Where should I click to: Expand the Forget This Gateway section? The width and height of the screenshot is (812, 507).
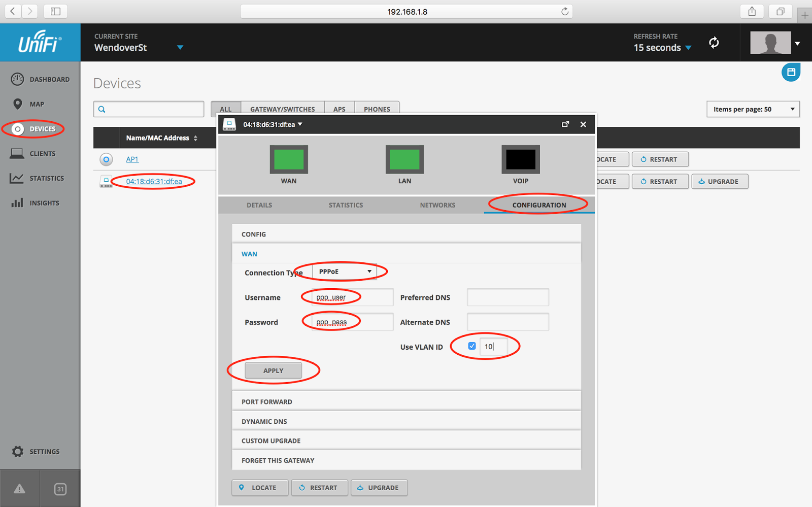(x=407, y=460)
